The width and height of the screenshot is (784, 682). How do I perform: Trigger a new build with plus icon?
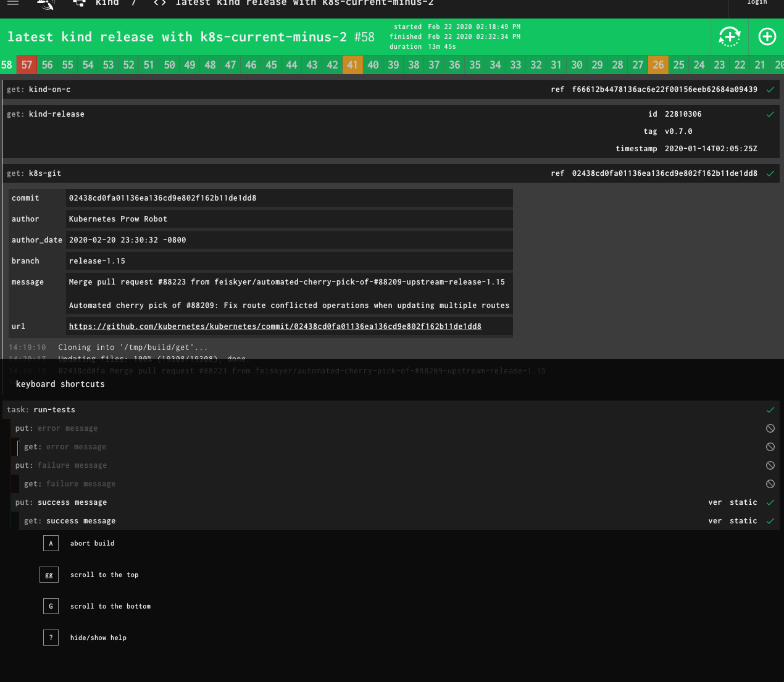tap(767, 37)
